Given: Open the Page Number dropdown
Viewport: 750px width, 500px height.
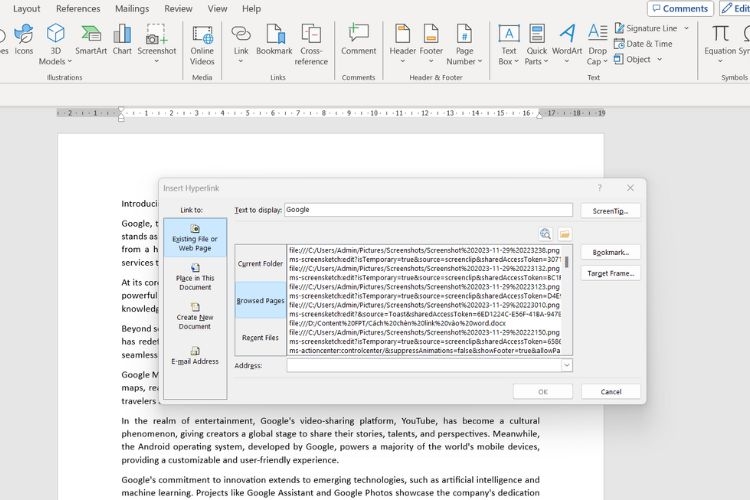Looking at the screenshot, I should tap(464, 45).
